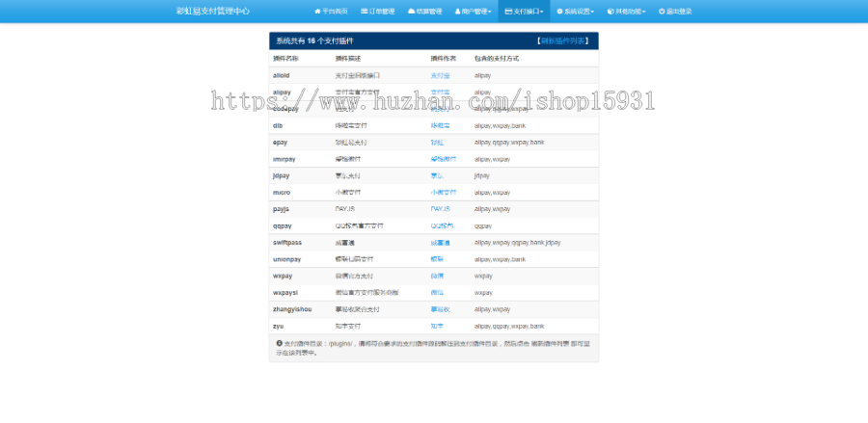Click the PAYJS description in the payjs row
This screenshot has height=423, width=868.
tap(345, 209)
